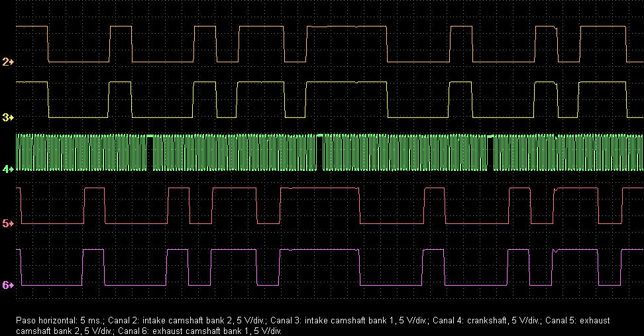The height and width of the screenshot is (336, 644).
Task: Click 'Canal 4: crankshaft' caption text
Action: click(x=470, y=321)
